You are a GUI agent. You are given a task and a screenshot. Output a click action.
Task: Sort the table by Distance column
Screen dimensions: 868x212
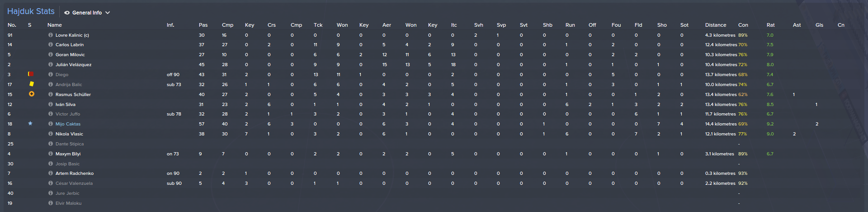[715, 25]
